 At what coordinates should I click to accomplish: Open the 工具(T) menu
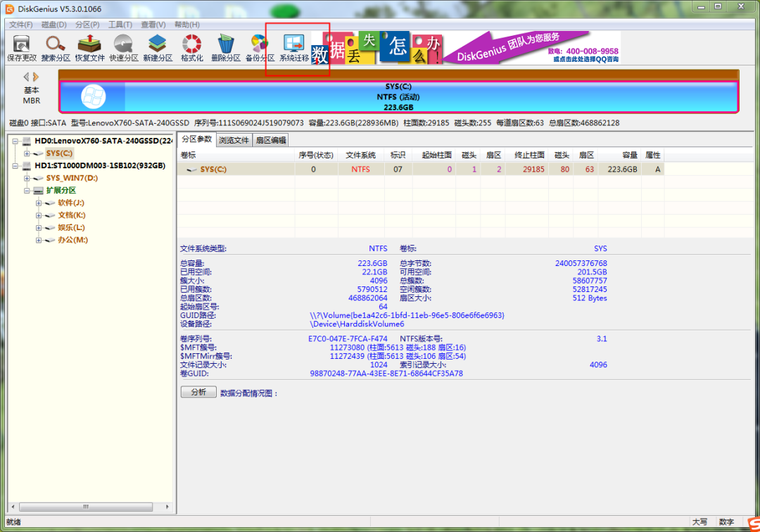120,25
